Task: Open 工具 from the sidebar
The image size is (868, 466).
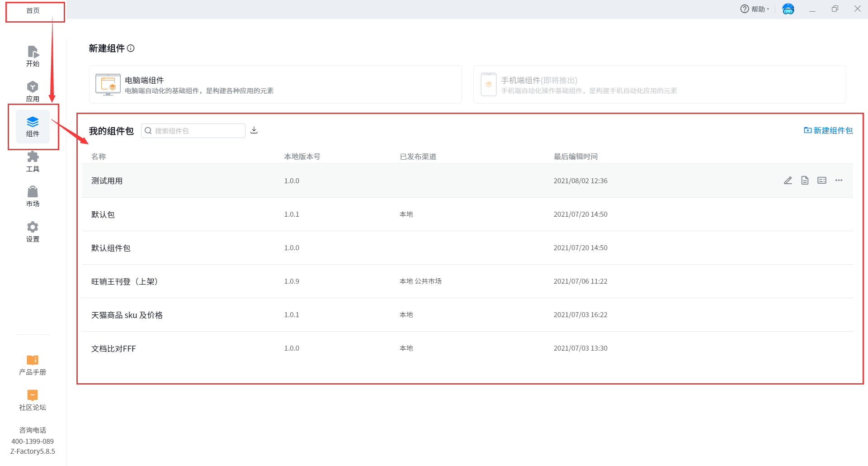Action: point(33,162)
